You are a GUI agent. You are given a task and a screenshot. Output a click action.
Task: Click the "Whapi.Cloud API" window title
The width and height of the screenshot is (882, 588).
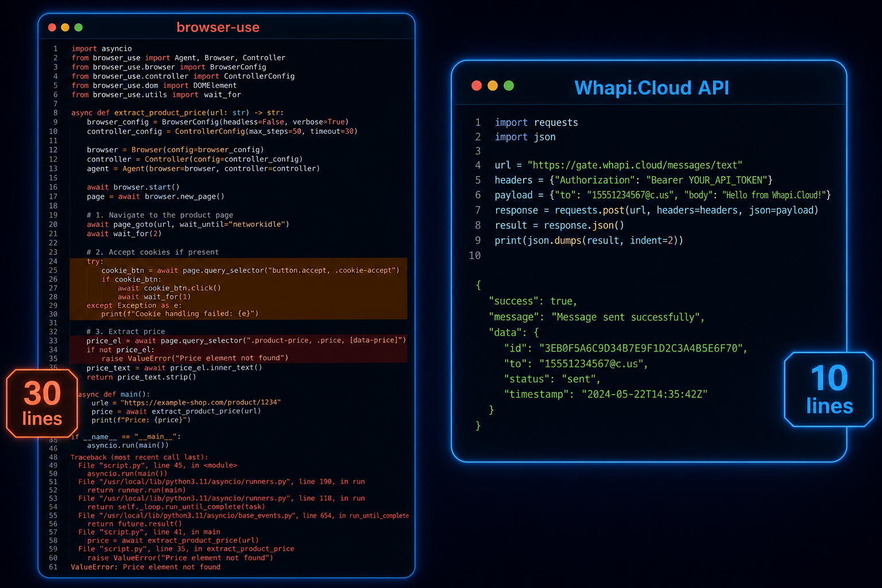click(x=652, y=88)
